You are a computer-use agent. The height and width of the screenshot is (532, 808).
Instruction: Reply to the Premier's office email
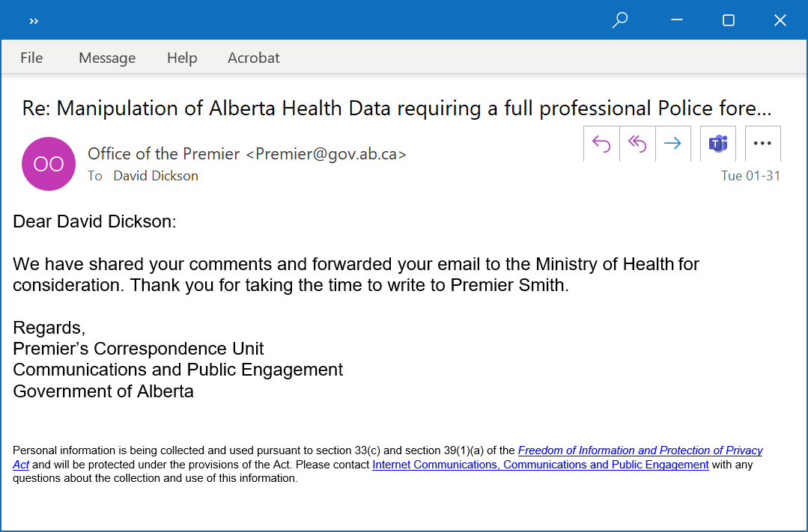pyautogui.click(x=601, y=144)
